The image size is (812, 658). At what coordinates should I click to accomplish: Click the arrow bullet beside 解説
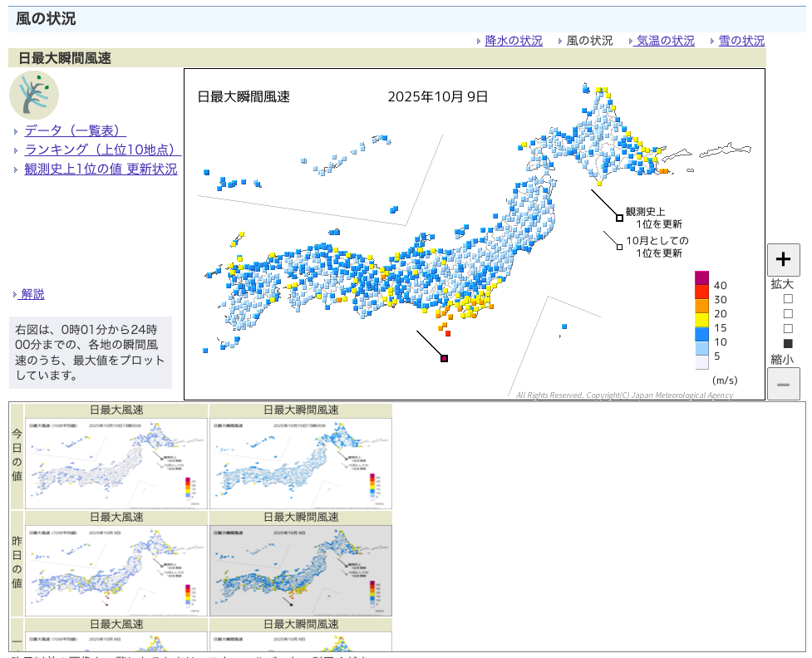tap(15, 294)
